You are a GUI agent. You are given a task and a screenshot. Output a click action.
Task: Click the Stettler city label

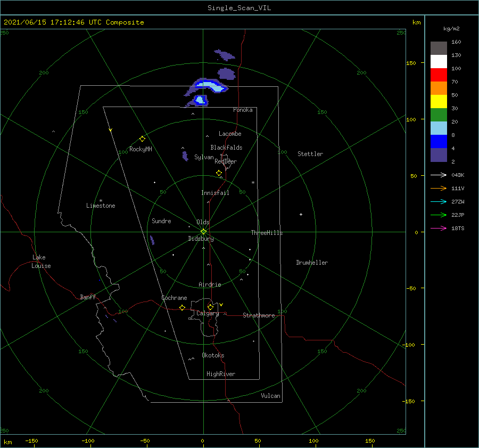310,154
